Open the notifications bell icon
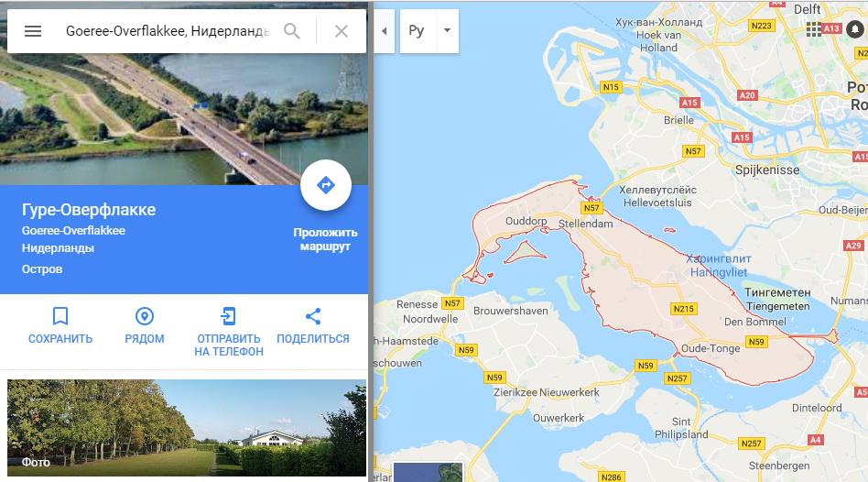This screenshot has height=482, width=868. [856, 29]
